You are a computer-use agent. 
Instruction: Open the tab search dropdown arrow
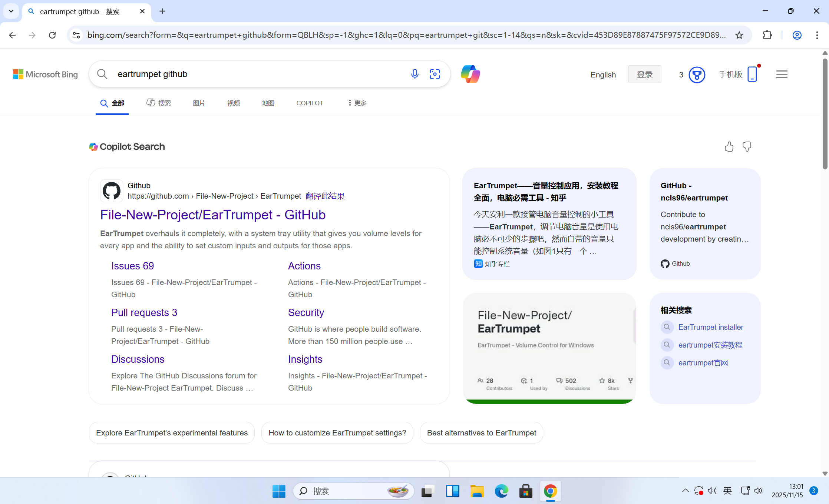(x=11, y=11)
